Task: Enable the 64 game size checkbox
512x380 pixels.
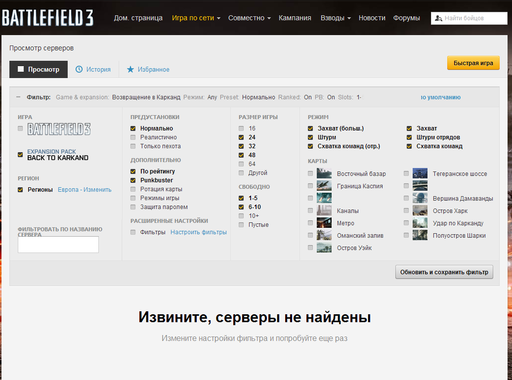Action: click(x=241, y=164)
